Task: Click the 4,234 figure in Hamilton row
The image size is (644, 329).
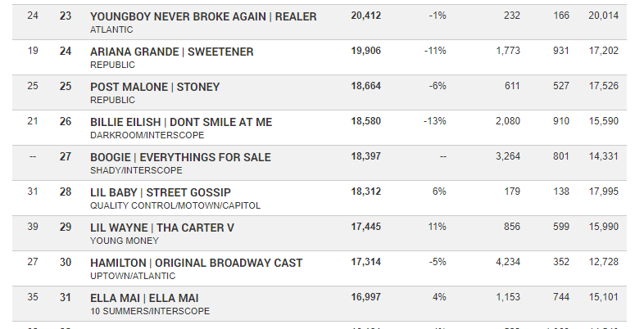Action: pos(508,262)
